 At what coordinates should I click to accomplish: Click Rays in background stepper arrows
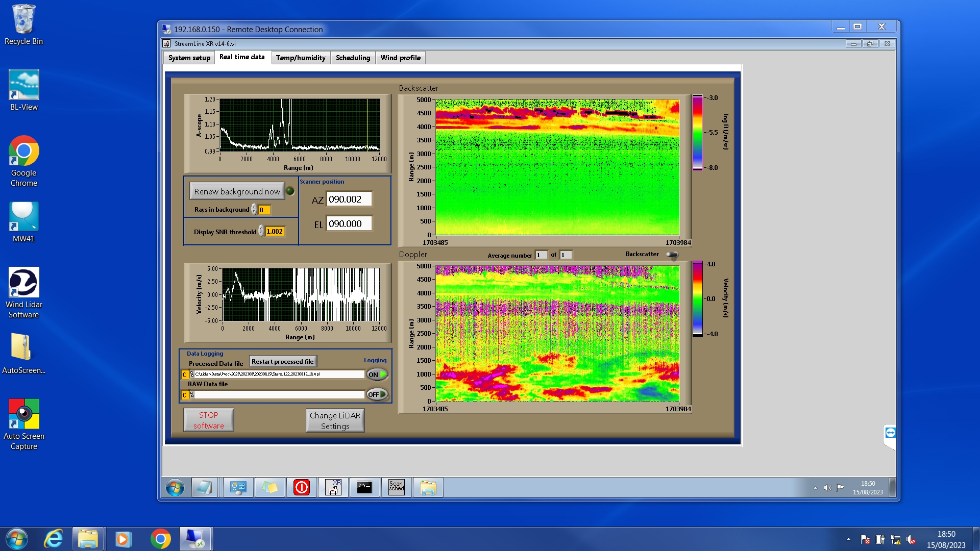pyautogui.click(x=254, y=210)
